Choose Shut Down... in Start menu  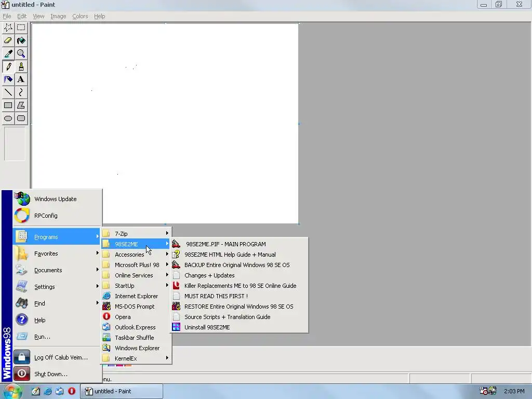pos(57,374)
